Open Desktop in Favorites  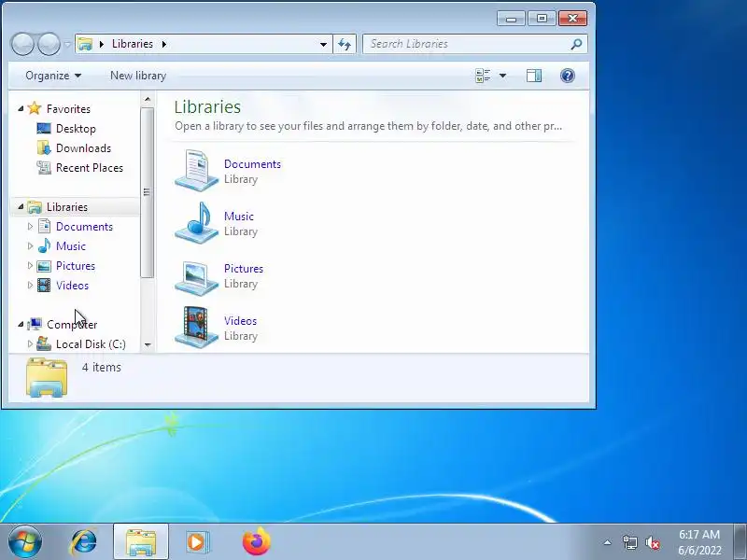click(x=76, y=129)
